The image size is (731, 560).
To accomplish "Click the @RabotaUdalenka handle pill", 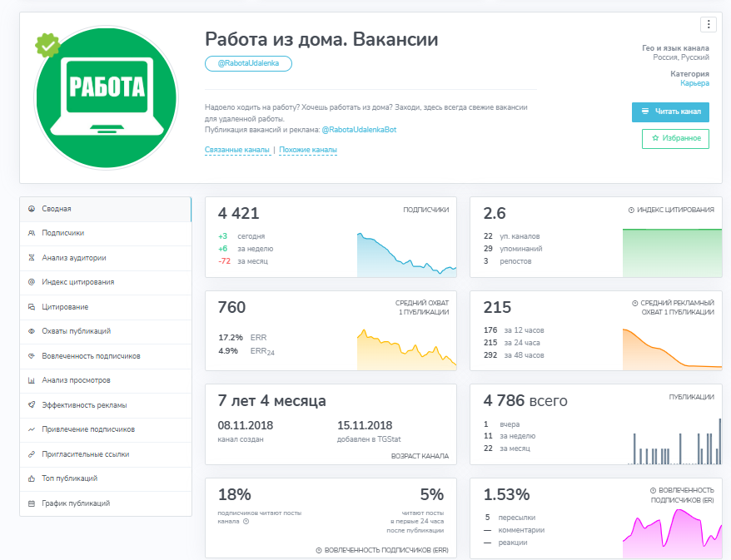I will tap(248, 63).
